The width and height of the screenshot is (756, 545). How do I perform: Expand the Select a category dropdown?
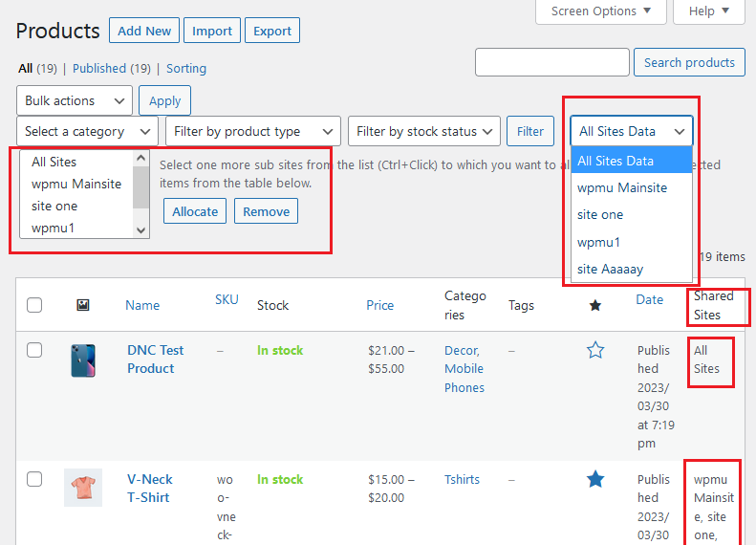88,131
